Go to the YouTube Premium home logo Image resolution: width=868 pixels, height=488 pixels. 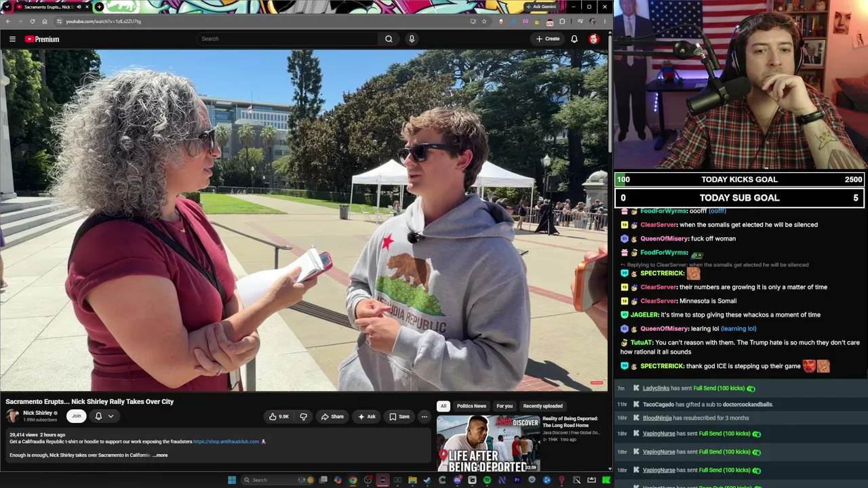click(x=42, y=39)
